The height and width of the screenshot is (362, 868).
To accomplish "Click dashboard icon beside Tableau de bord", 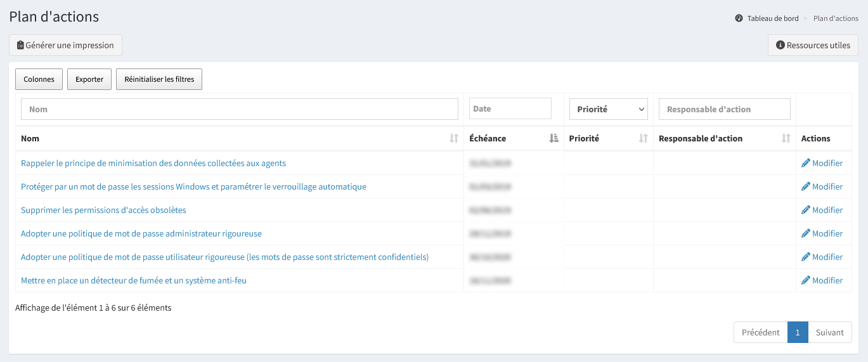I will 739,18.
